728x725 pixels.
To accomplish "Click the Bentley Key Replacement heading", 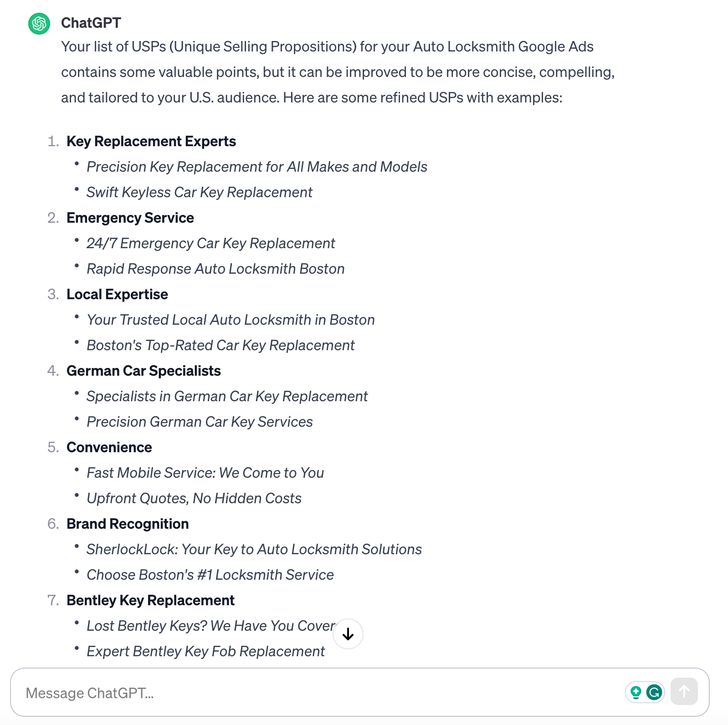I will [x=150, y=601].
